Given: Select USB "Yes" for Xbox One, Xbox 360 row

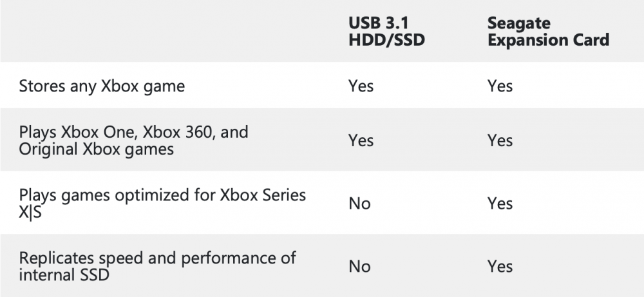Looking at the screenshot, I should click(x=361, y=140).
